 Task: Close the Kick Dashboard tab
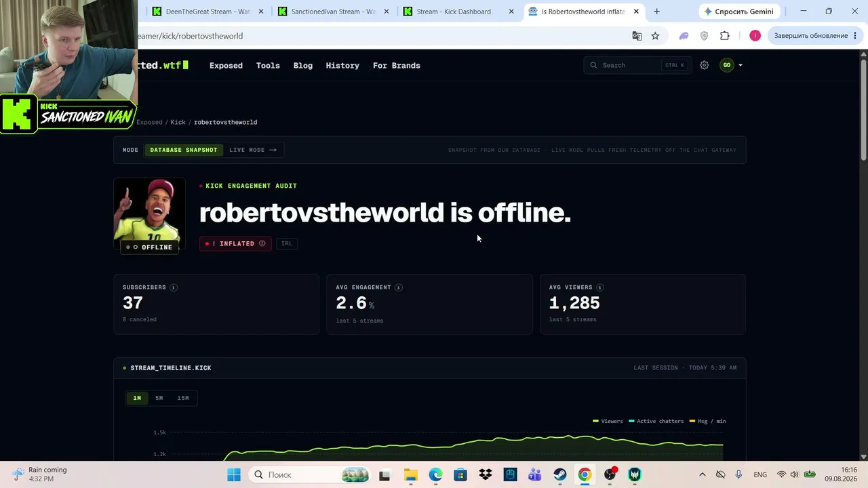511,12
